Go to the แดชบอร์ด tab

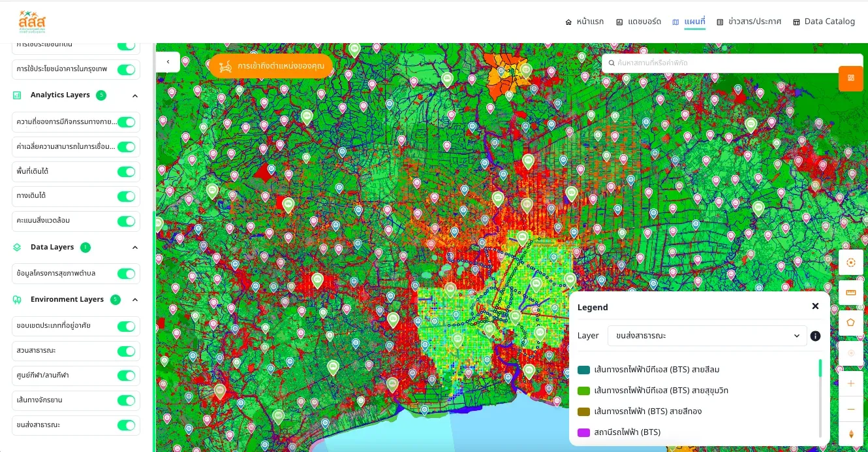[x=639, y=22]
